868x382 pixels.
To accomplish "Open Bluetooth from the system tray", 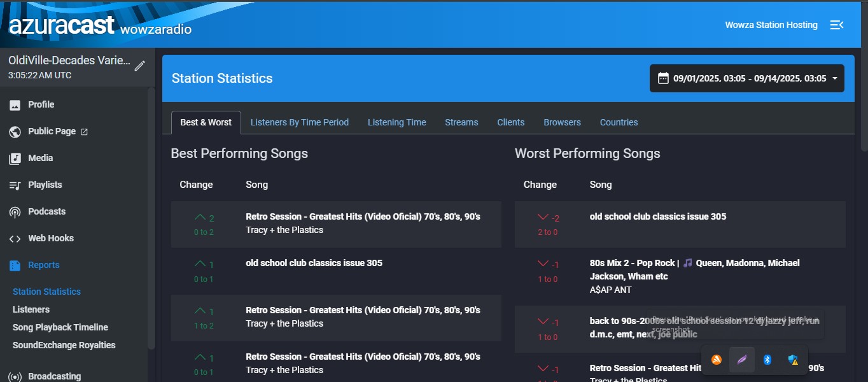I will (767, 360).
